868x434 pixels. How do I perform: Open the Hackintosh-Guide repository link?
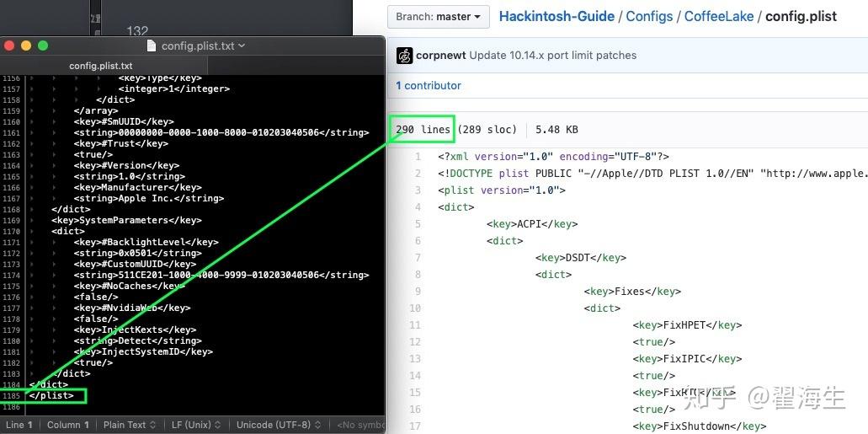[x=556, y=17]
